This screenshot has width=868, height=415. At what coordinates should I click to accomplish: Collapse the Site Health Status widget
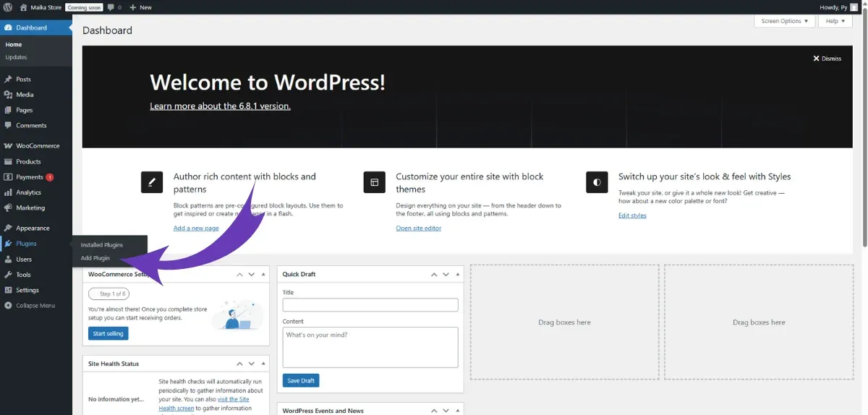(264, 364)
